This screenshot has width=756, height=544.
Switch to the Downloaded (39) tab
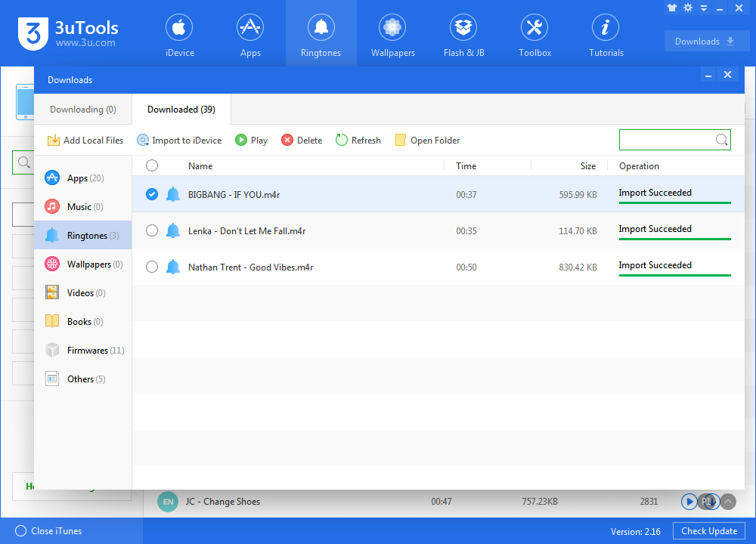pos(181,110)
